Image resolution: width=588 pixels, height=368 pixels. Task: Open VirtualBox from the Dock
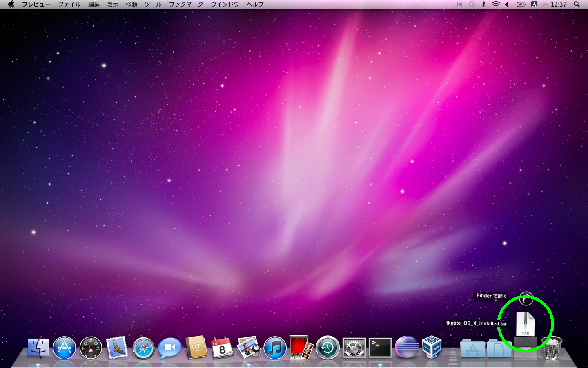click(432, 347)
